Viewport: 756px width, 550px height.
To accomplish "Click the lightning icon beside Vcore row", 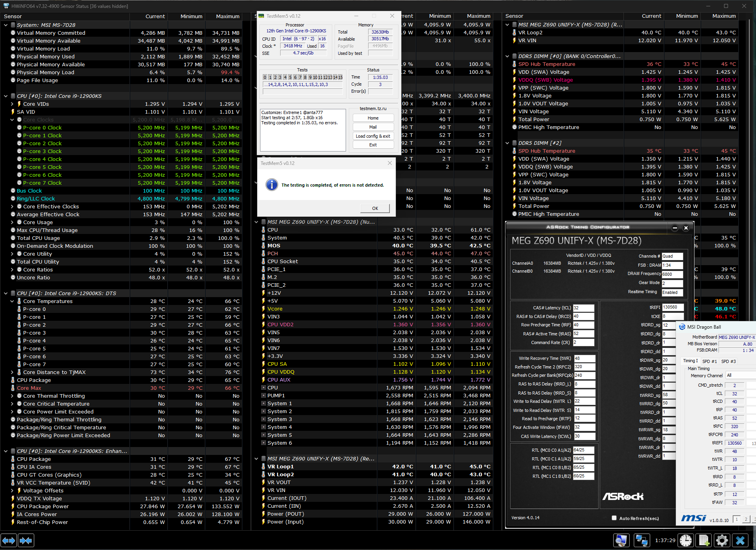I will (264, 309).
